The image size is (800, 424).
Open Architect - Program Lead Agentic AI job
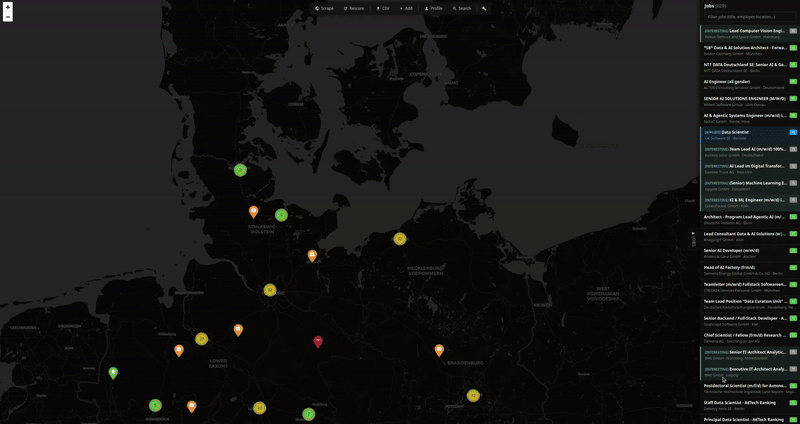pos(749,219)
